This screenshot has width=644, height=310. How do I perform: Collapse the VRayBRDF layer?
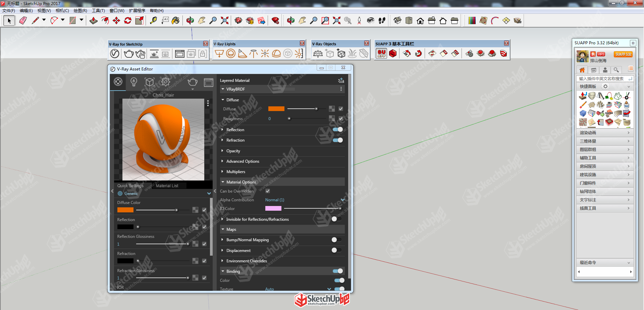[x=223, y=89]
